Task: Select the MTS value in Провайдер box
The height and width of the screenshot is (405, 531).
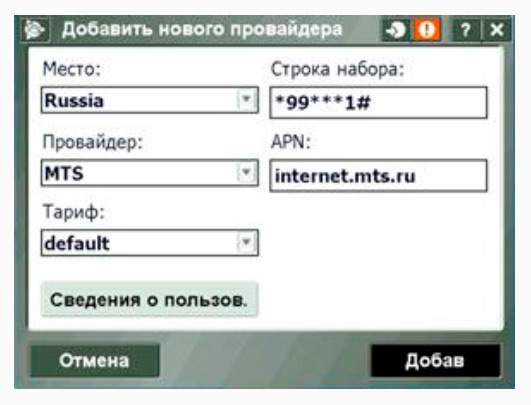Action: (64, 174)
